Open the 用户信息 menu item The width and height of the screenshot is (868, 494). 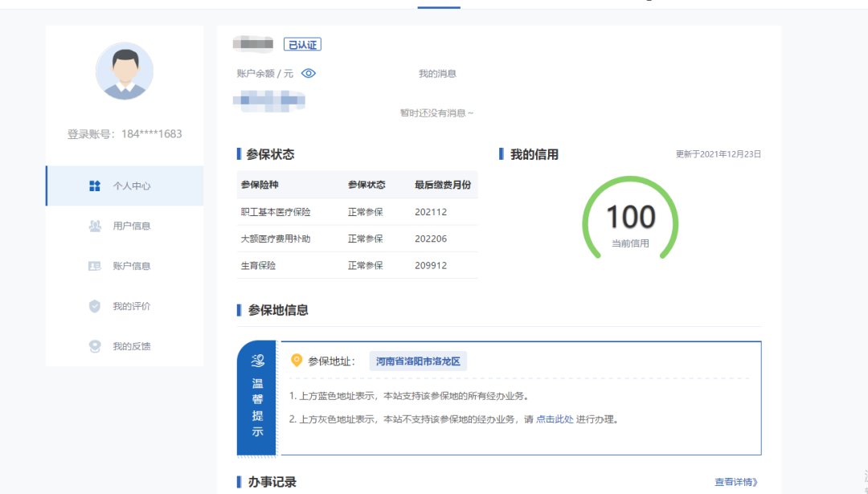[131, 226]
